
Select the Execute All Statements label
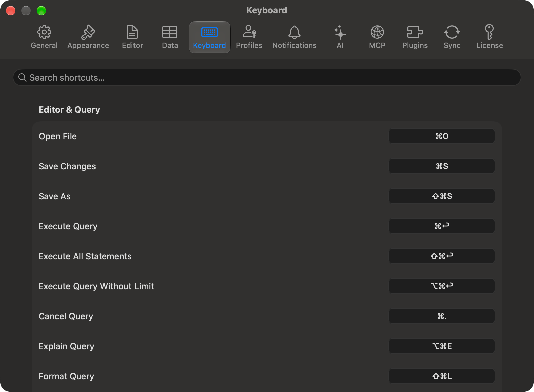(x=85, y=256)
